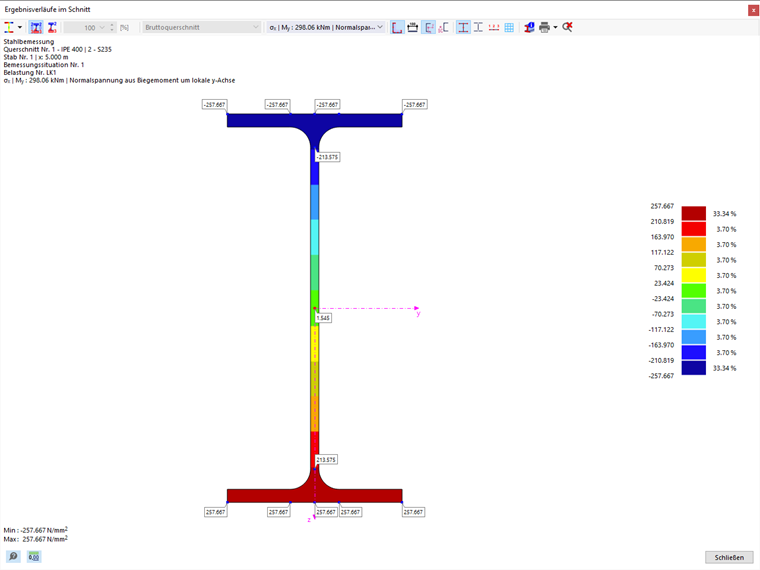The image size is (760, 570).
Task: Open the Bruttoquerschnitt dropdown
Action: pos(202,28)
